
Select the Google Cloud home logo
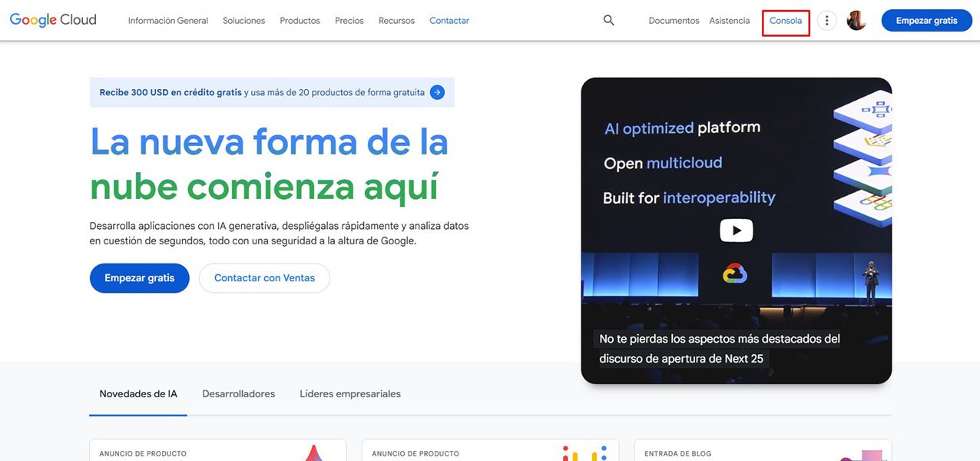[52, 19]
